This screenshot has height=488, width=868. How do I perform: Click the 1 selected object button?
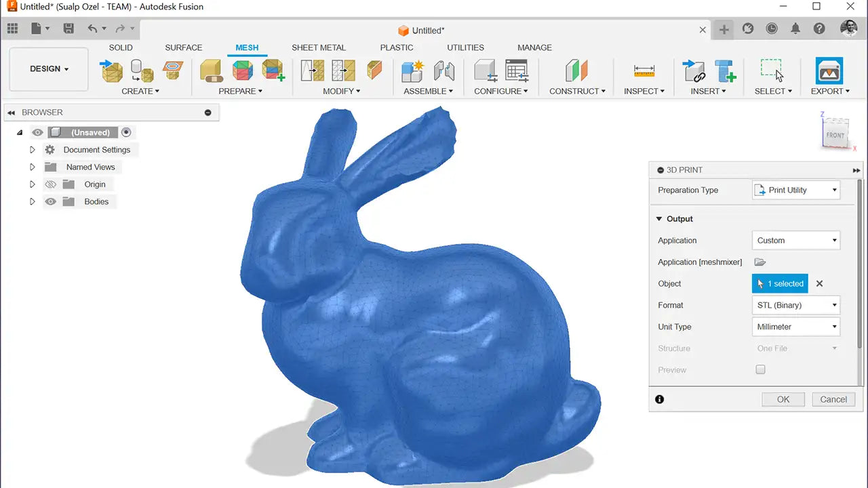[780, 283]
